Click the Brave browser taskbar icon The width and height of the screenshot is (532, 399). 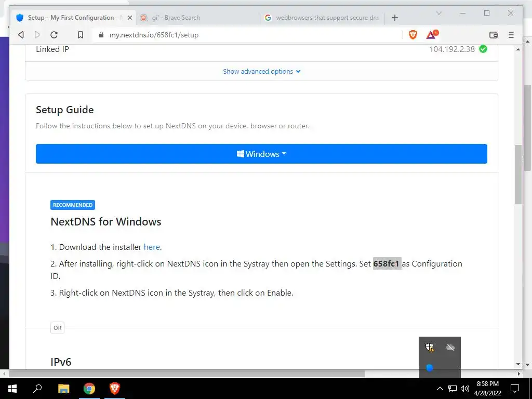115,389
